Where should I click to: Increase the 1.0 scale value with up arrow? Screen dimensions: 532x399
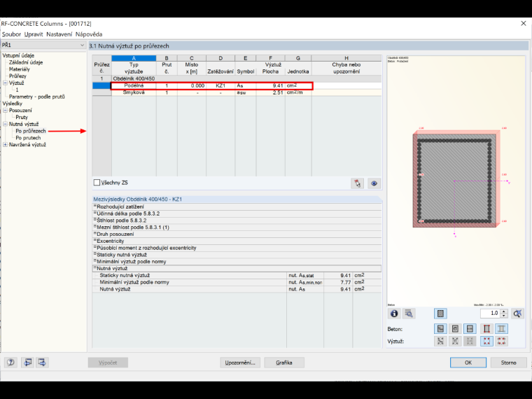[x=504, y=311]
